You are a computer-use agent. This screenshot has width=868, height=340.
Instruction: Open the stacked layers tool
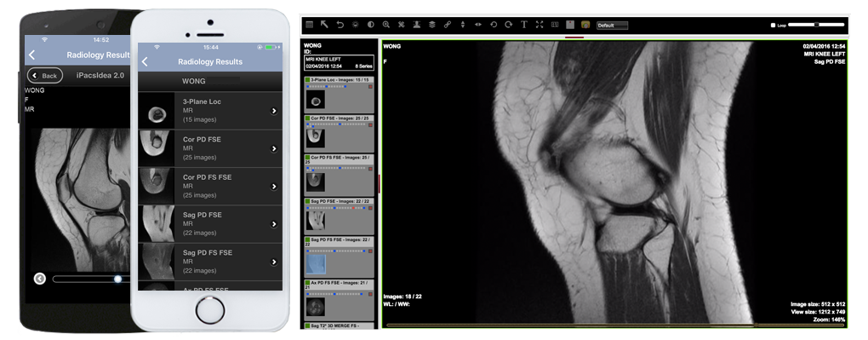pyautogui.click(x=431, y=25)
